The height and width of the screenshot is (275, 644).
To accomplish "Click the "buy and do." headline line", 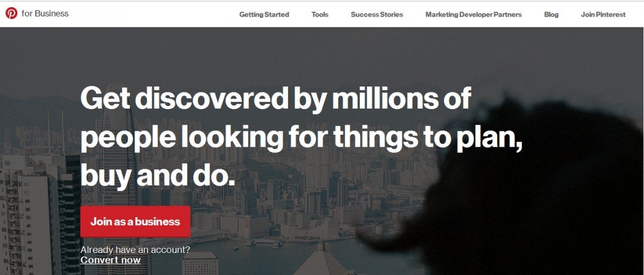I will point(157,174).
